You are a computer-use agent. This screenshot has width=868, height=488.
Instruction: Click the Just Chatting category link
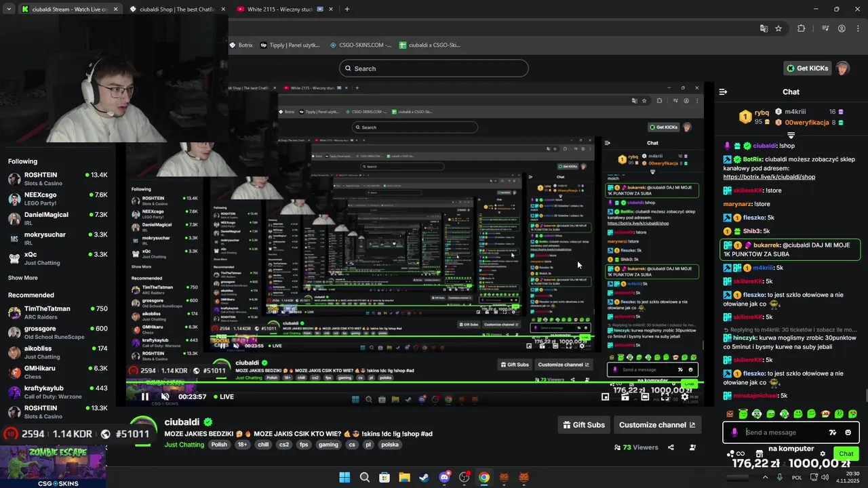(184, 445)
